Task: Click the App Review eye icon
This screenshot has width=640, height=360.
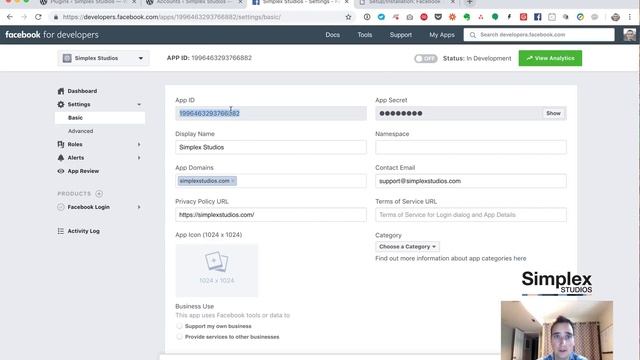Action: click(61, 171)
